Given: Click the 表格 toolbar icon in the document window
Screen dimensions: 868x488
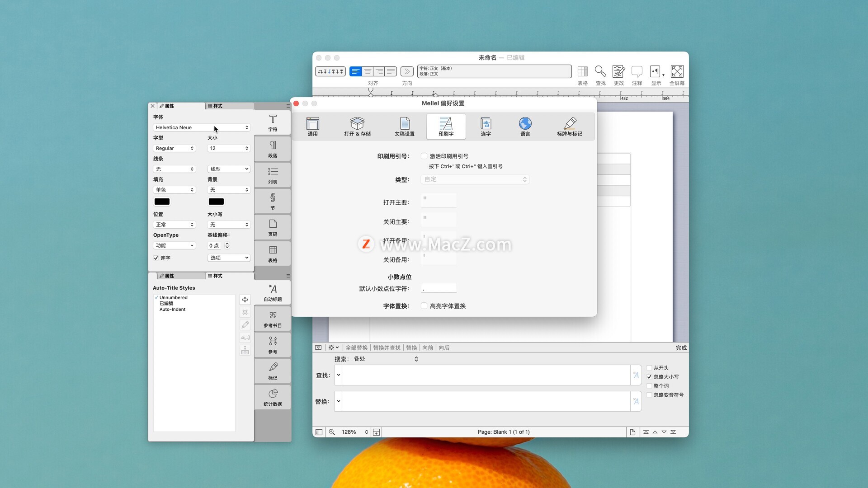Looking at the screenshot, I should (583, 71).
